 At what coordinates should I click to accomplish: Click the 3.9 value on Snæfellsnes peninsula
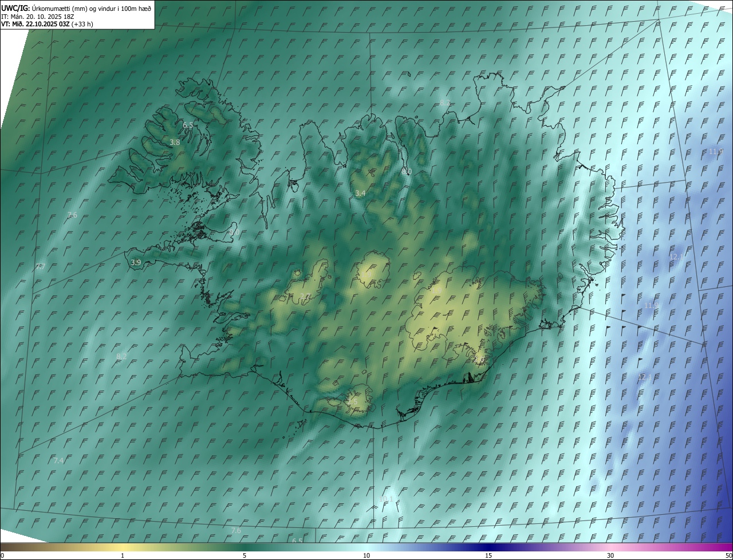136,262
